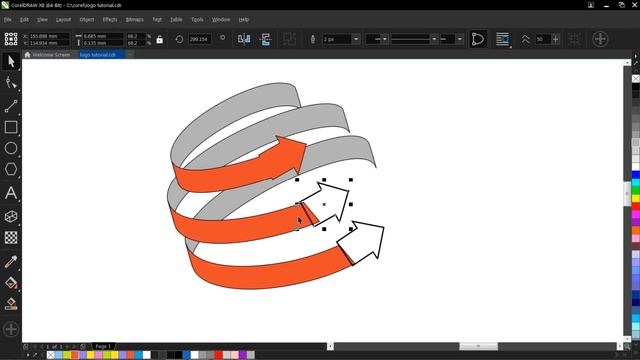The height and width of the screenshot is (360, 640).
Task: Click the close curve button
Action: [478, 39]
